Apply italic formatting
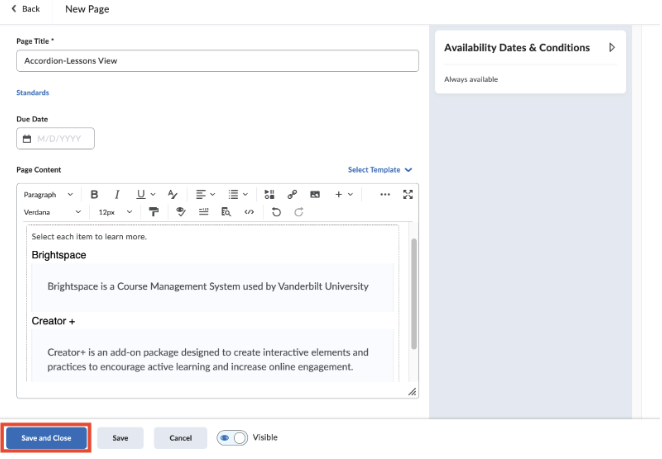The height and width of the screenshot is (459, 662). (116, 194)
